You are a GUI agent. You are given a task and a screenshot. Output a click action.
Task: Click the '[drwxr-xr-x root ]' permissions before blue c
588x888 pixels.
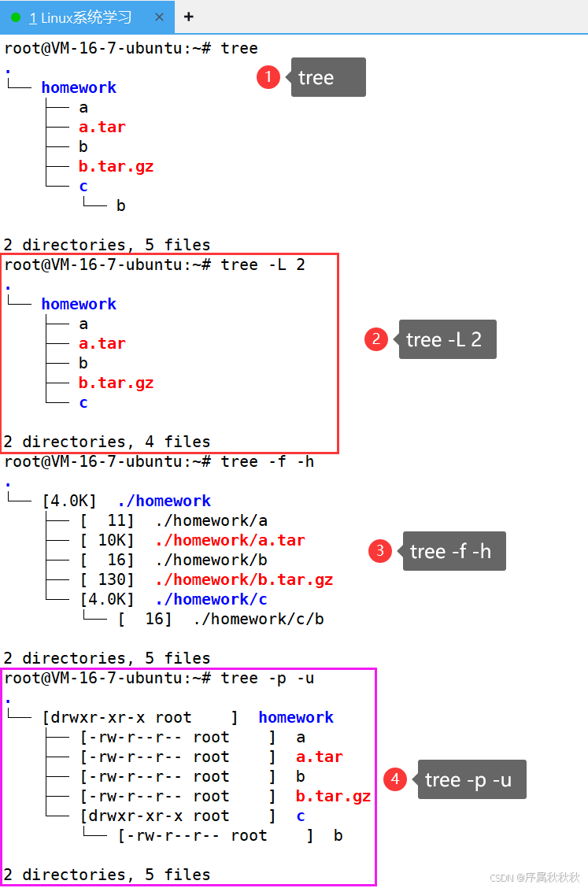pyautogui.click(x=178, y=816)
